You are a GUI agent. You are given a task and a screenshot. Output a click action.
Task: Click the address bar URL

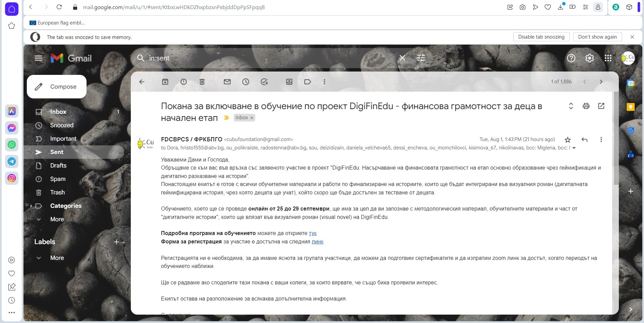click(x=174, y=7)
